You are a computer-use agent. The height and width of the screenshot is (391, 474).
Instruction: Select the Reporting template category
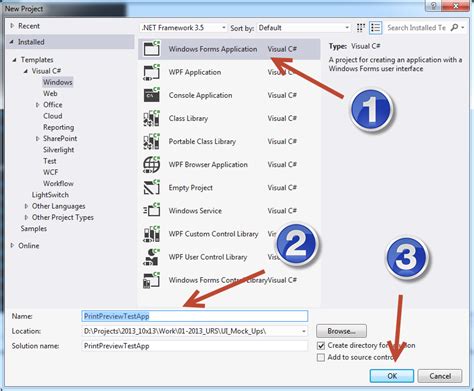(59, 127)
